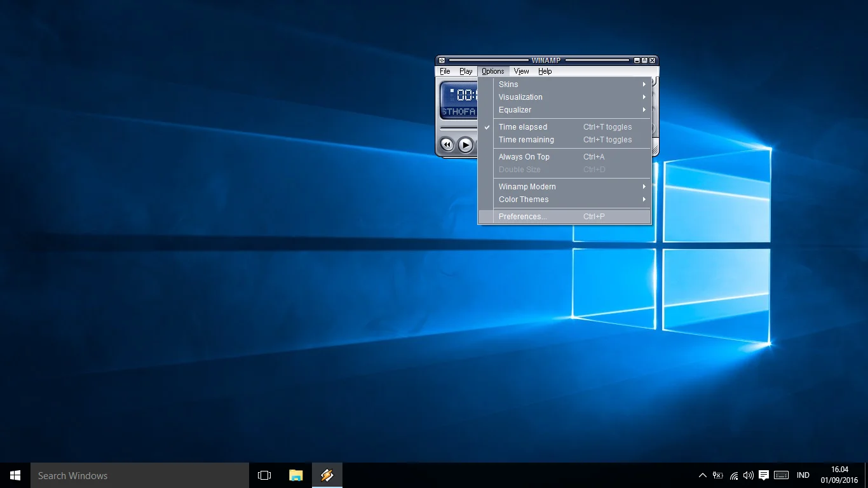Click the battery status tray icon
This screenshot has width=868, height=488.
tap(718, 475)
